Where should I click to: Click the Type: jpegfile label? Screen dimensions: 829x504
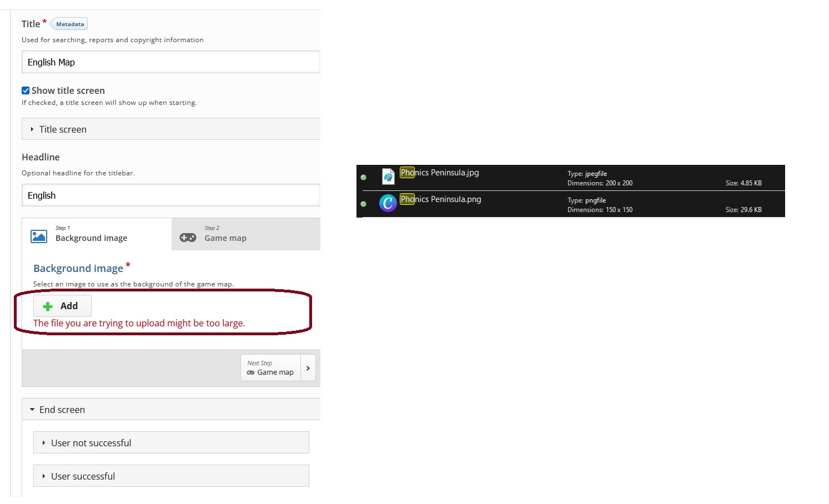coord(587,174)
